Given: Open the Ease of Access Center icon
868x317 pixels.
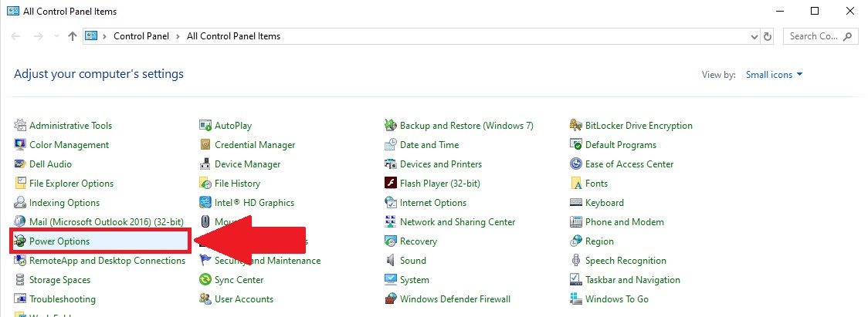Looking at the screenshot, I should [x=576, y=164].
